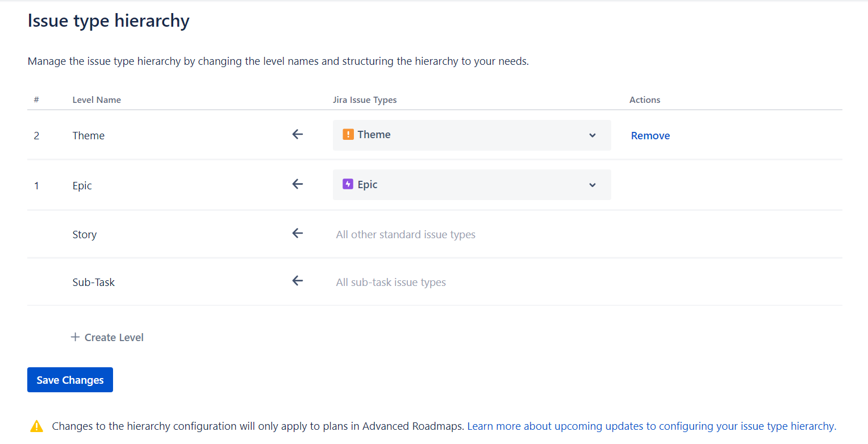Remove the Theme hierarchy level
The image size is (868, 444).
point(650,135)
